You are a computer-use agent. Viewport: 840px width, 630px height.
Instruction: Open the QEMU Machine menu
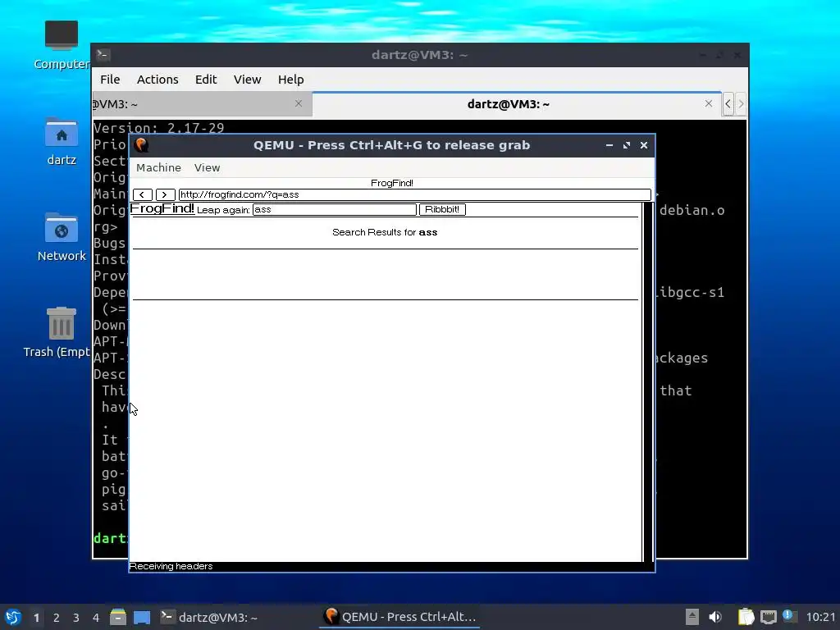click(158, 167)
